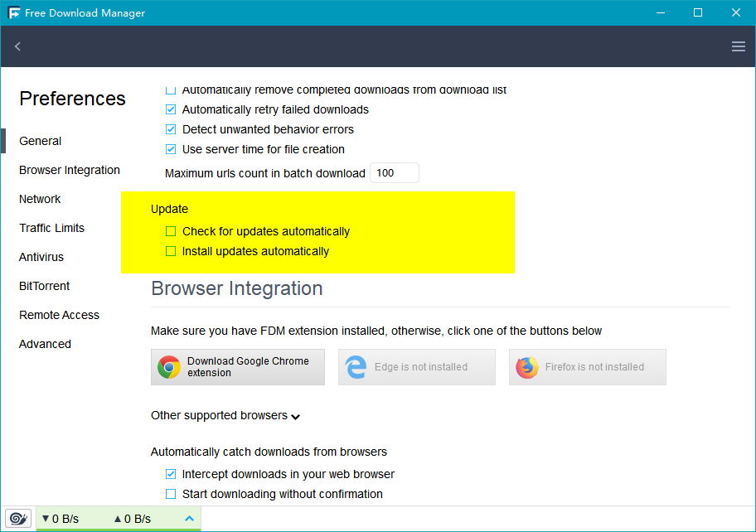Click Make sure you have FDM extension text

click(x=376, y=331)
